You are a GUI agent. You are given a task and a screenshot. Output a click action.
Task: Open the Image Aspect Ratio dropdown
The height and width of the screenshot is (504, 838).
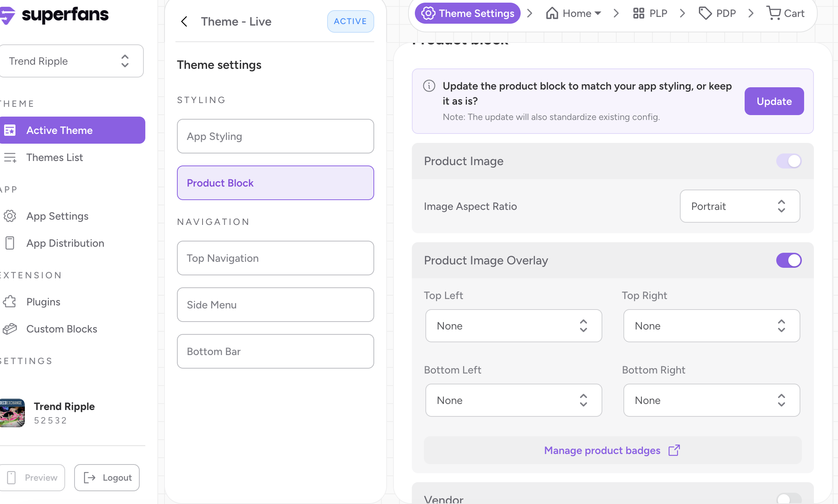click(739, 206)
